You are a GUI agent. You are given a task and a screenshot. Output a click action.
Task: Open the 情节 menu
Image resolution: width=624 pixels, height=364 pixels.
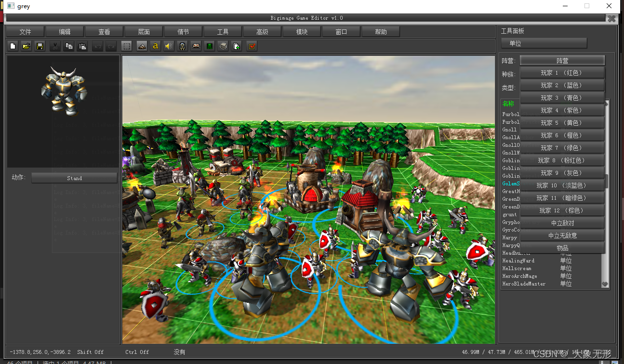[x=183, y=32]
